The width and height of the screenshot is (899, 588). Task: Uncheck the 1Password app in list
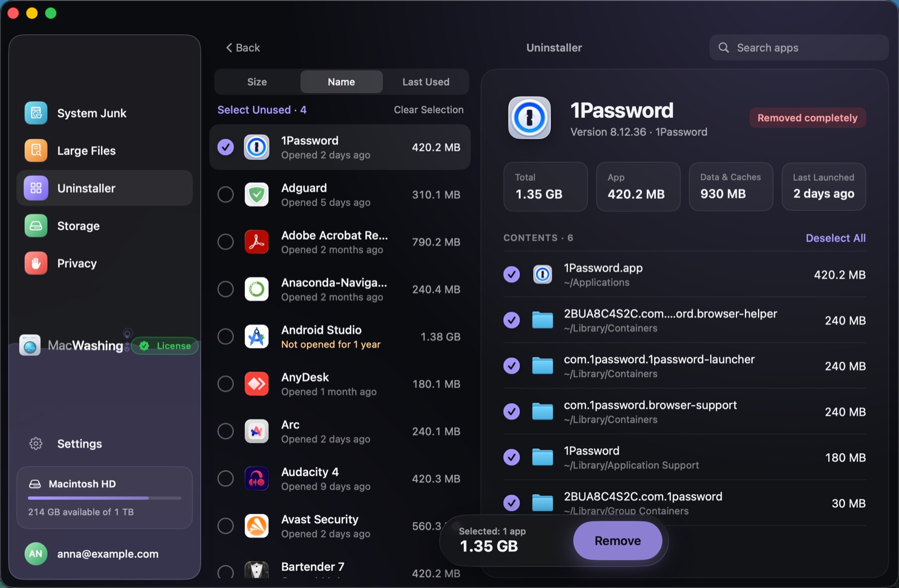[226, 147]
